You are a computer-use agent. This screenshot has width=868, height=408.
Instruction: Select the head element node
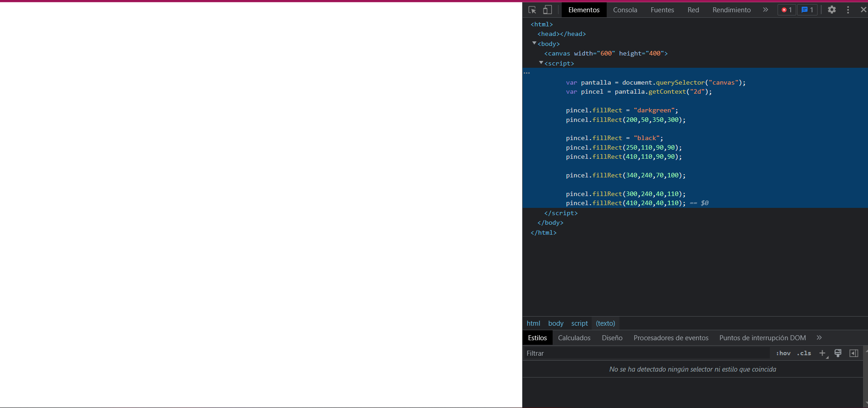(x=562, y=34)
